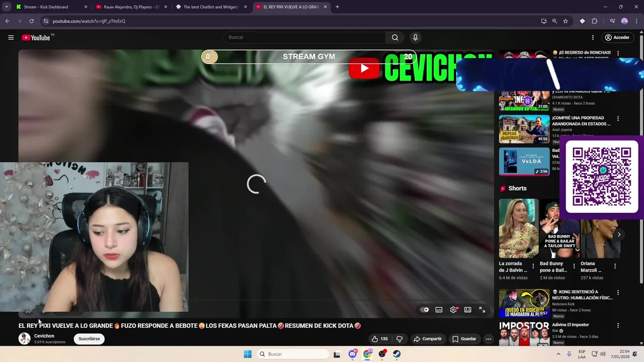
Task: Expand the tab search dropdown arrow
Action: point(6,7)
